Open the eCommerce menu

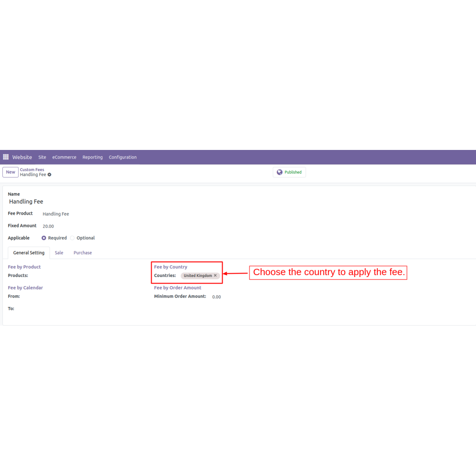[64, 157]
